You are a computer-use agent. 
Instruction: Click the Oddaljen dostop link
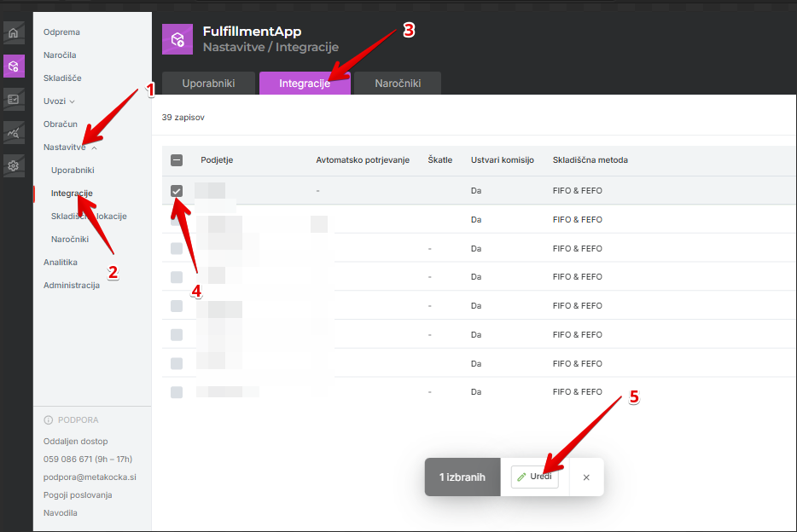point(75,441)
